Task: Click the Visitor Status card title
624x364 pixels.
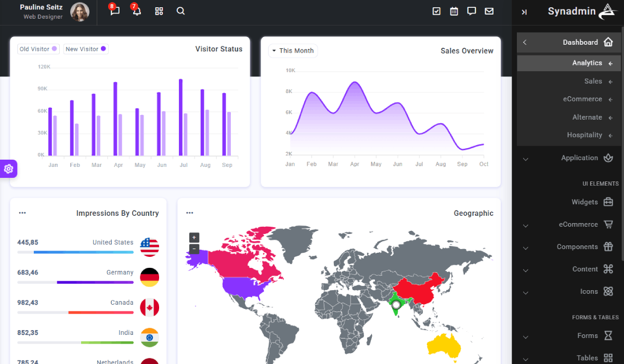Action: pos(219,49)
